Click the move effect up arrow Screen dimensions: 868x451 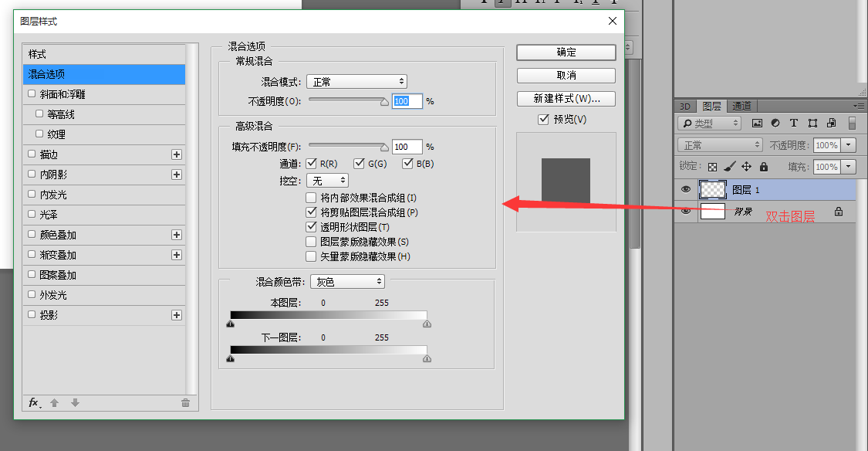(x=54, y=403)
